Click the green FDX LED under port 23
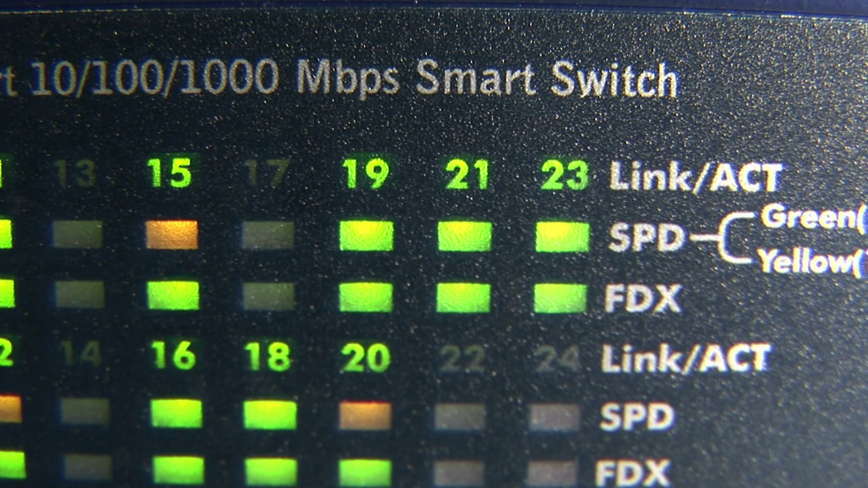Image resolution: width=868 pixels, height=488 pixels. pos(561,298)
